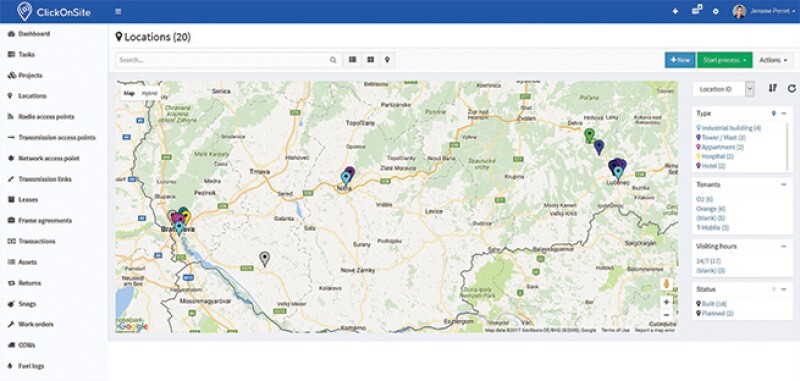Filter visiting hours by 24/7
Image resolution: width=800 pixels, height=381 pixels.
click(709, 261)
